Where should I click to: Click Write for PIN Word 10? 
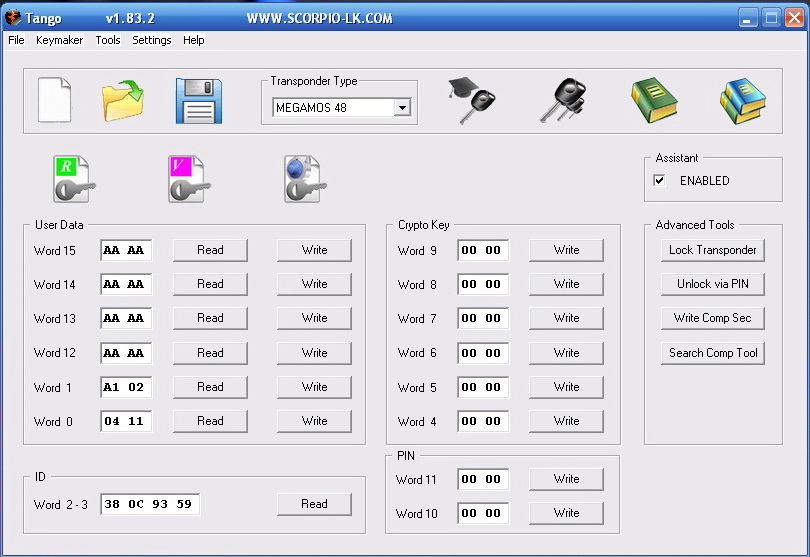click(566, 513)
